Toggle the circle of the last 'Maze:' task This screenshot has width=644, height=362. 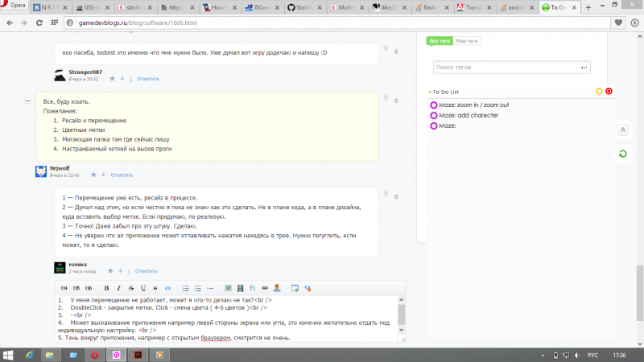tap(434, 126)
